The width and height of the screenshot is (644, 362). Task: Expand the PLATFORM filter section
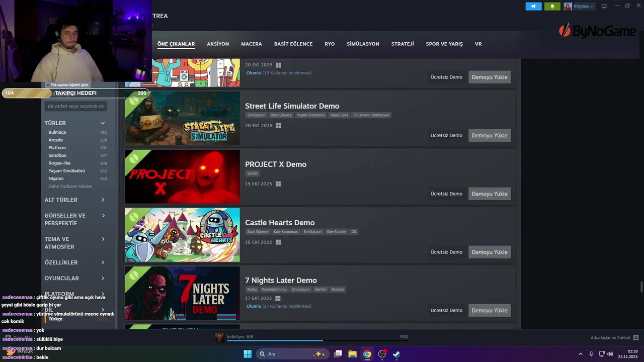(103, 294)
